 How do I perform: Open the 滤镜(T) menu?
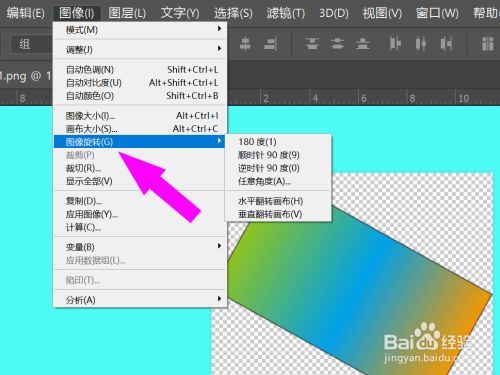286,13
